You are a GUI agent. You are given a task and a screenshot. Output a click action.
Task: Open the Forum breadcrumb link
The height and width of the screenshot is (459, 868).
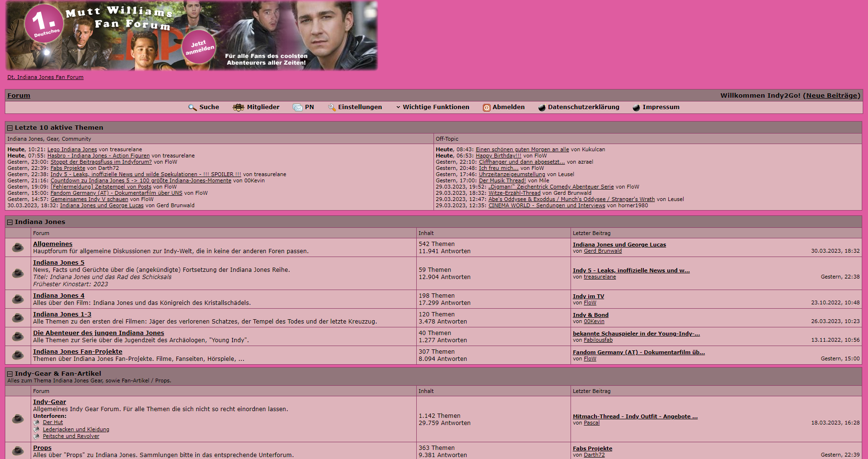pyautogui.click(x=19, y=96)
